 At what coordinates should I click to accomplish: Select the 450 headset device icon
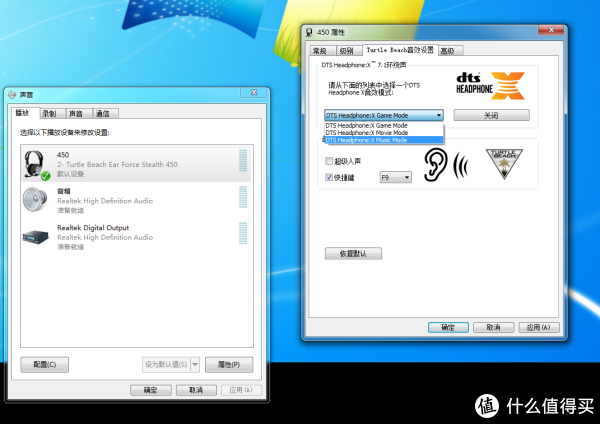point(36,165)
